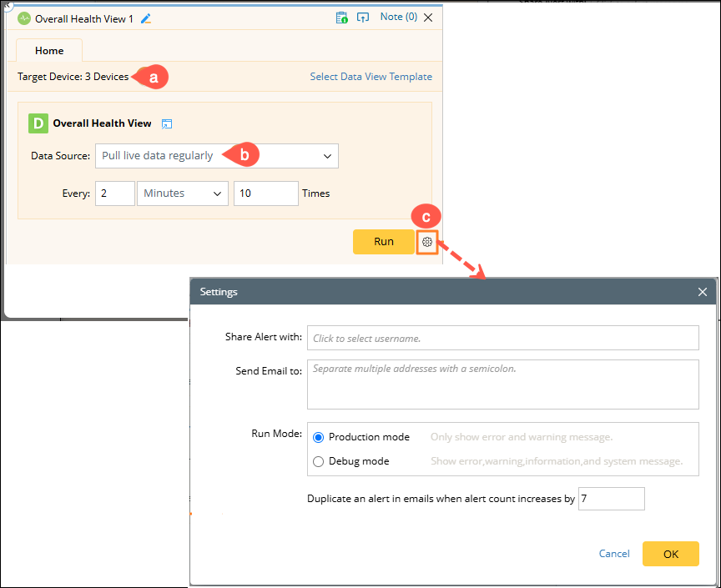The image size is (721, 588).
Task: Click the Send Email to text area
Action: tap(503, 384)
